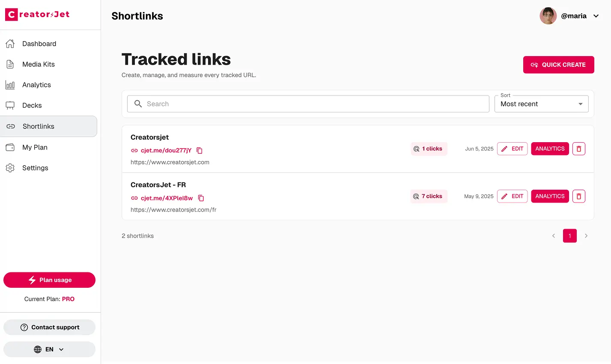Open the EN language selector
Screen dimensions: 611x364
tap(49, 349)
